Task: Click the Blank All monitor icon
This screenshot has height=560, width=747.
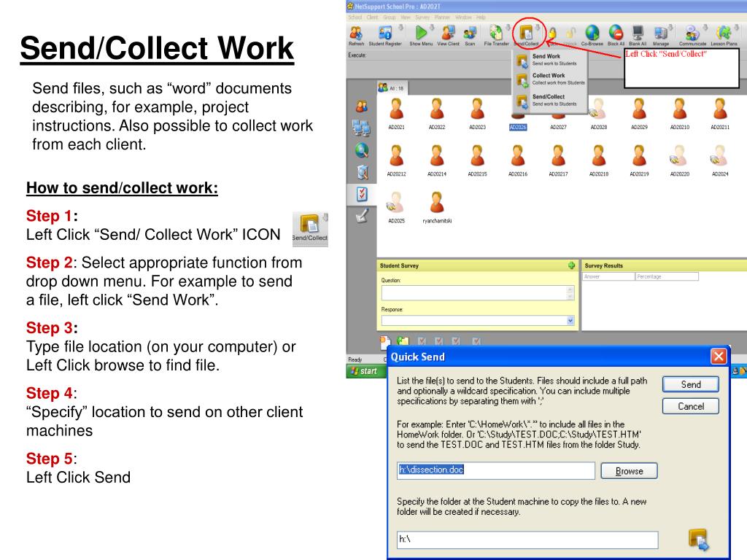Action: tap(638, 34)
